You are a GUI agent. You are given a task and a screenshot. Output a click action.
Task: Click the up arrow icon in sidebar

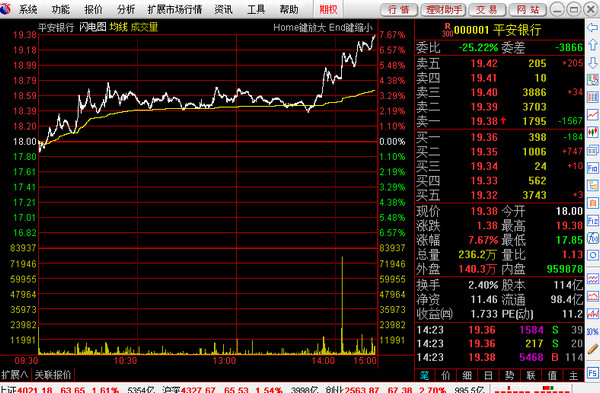coord(593,45)
